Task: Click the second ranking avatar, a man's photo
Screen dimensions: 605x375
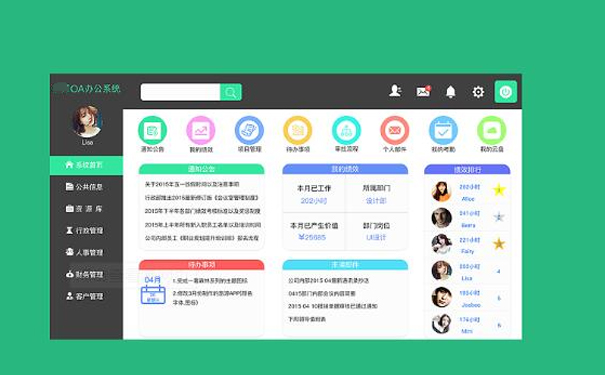Action: pyautogui.click(x=441, y=218)
